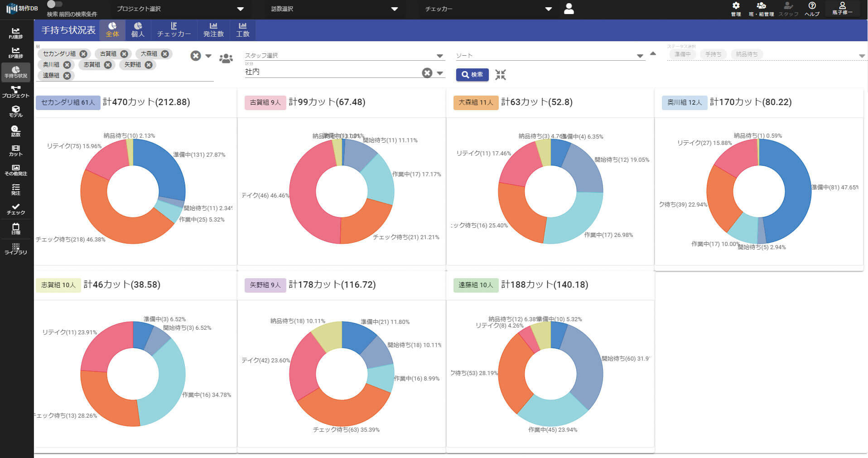The height and width of the screenshot is (458, 868).
Task: Switch to the 個人 tab
Action: click(138, 30)
